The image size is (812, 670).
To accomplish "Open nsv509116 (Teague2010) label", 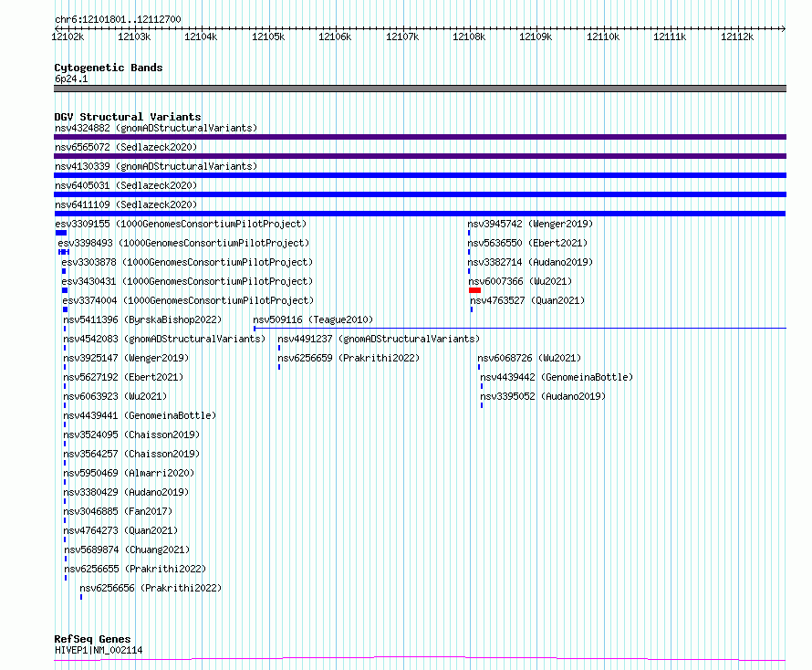I will tap(313, 319).
